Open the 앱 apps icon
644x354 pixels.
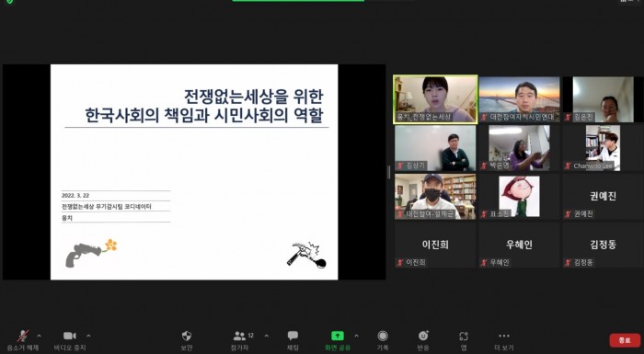coord(464,337)
